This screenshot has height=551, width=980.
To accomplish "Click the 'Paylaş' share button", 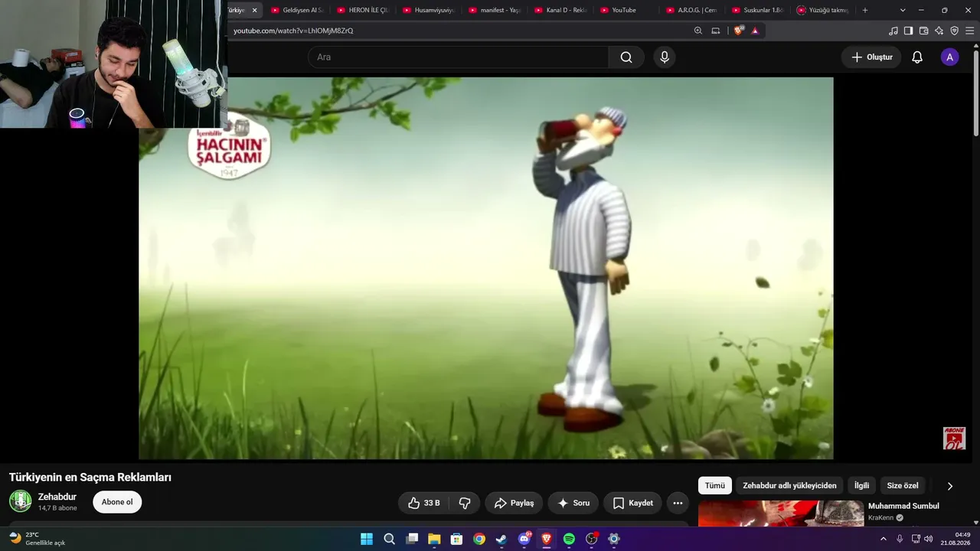I will pyautogui.click(x=514, y=503).
